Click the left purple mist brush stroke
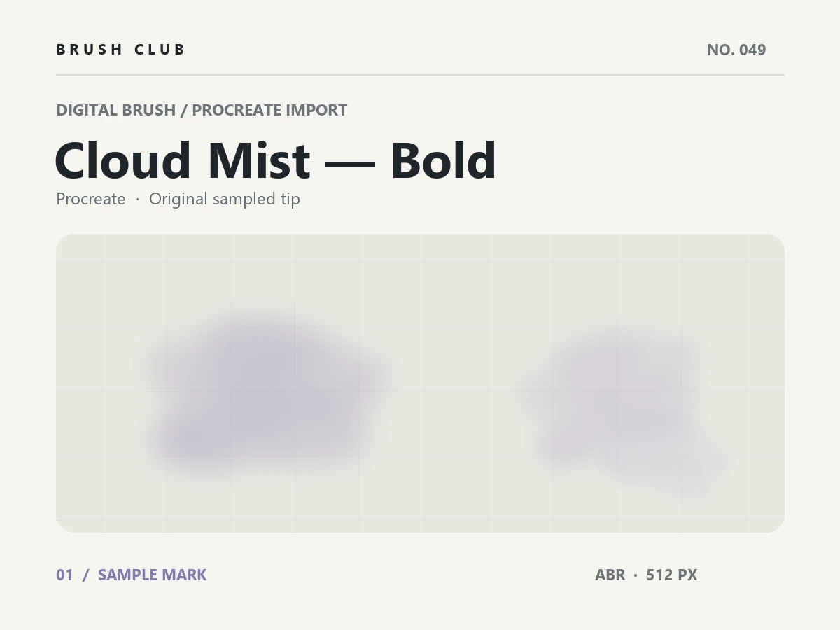The height and width of the screenshot is (630, 840). coord(266,392)
